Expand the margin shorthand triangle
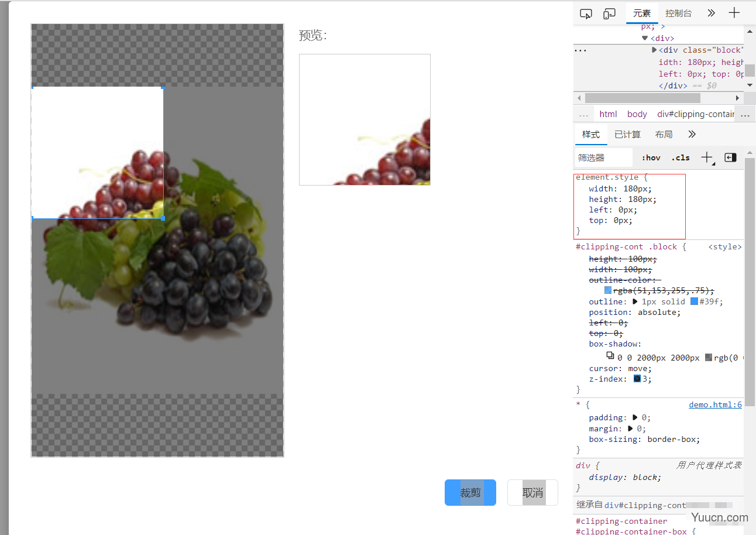Screen dimensions: 756x535 point(630,428)
